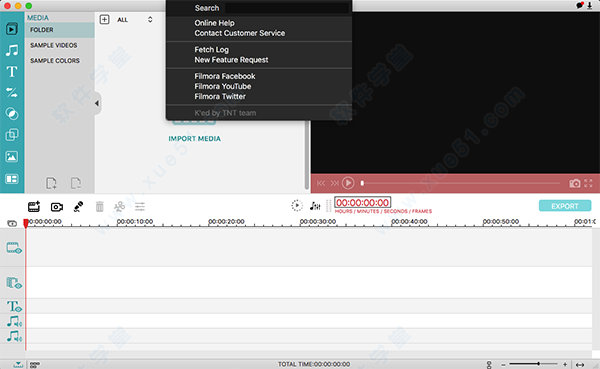Screen dimensions: 600x369
Task: Click the zoom in plus button
Action: point(564,364)
